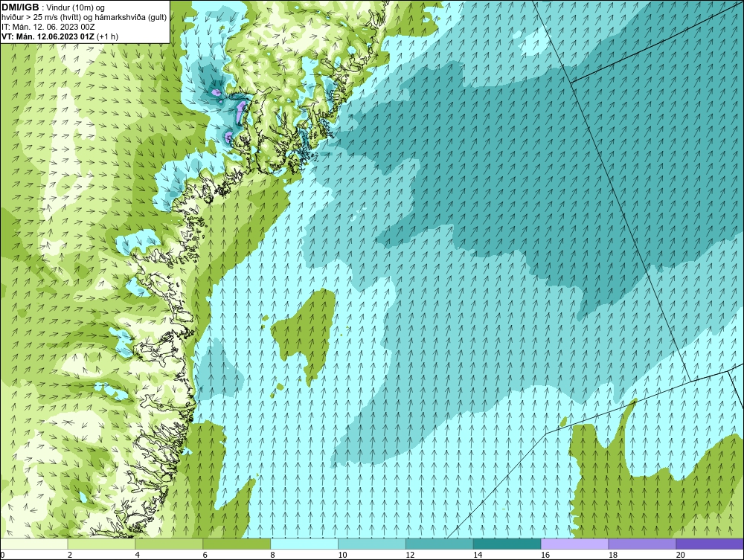Image resolution: width=744 pixels, height=560 pixels.
Task: Click the 6–8 m/s olive green legend swatch
Action: pos(237,544)
